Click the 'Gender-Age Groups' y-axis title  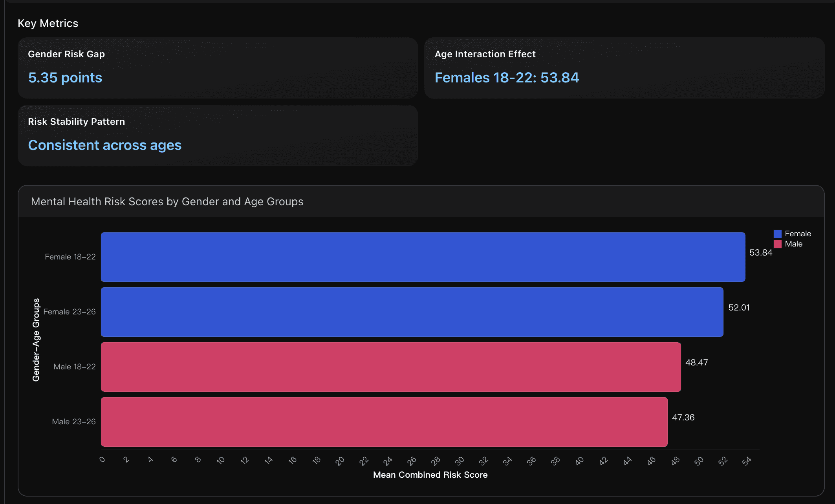[x=36, y=340]
